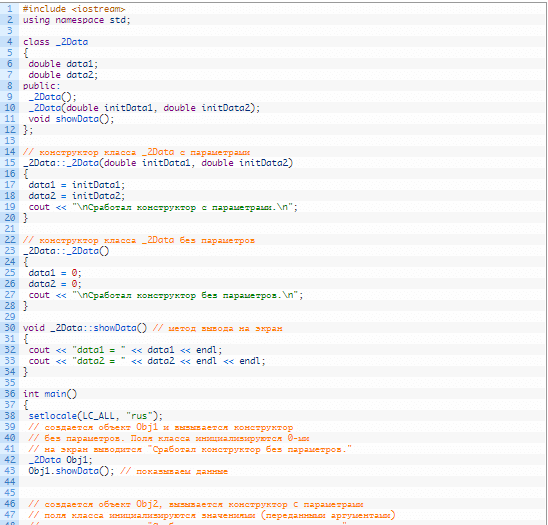The image size is (548, 525).
Task: Click '_2Data Obj1;' declaration
Action: (x=60, y=460)
